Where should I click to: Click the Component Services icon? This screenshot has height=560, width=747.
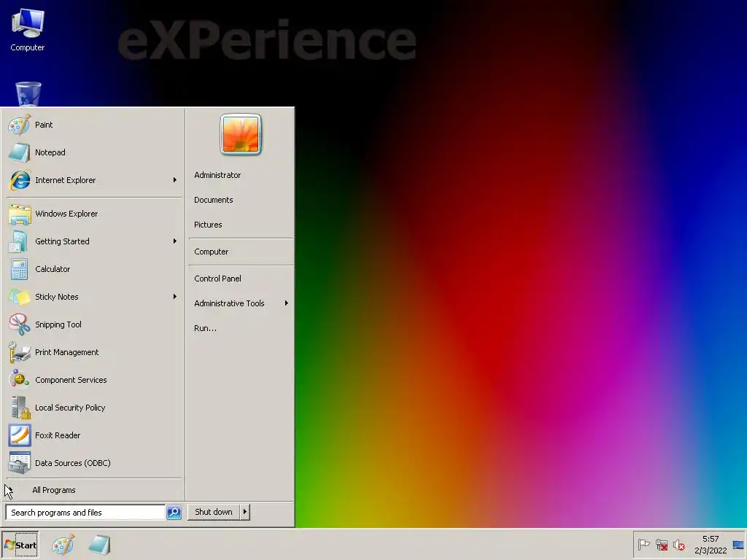coord(19,380)
